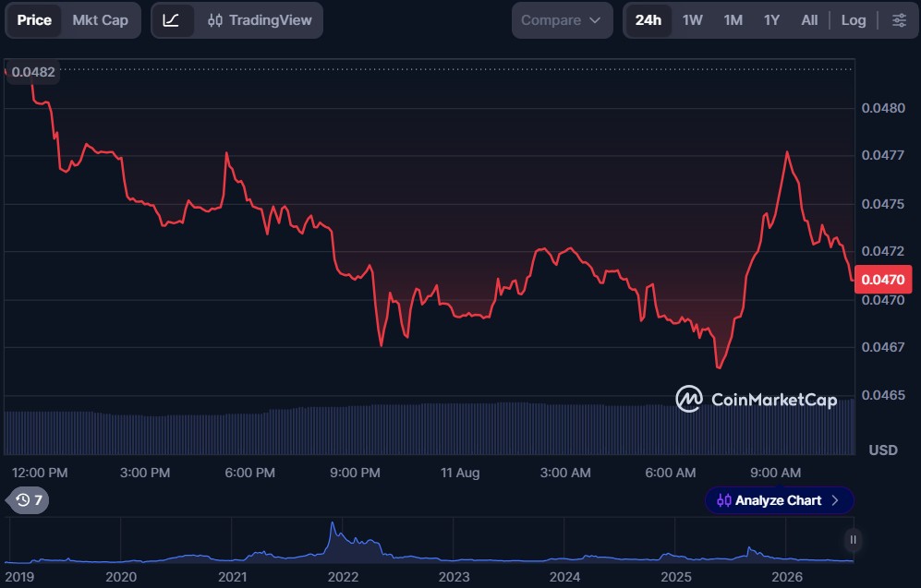Image resolution: width=921 pixels, height=588 pixels.
Task: Pause the chart using the pause icon
Action: pos(853,539)
